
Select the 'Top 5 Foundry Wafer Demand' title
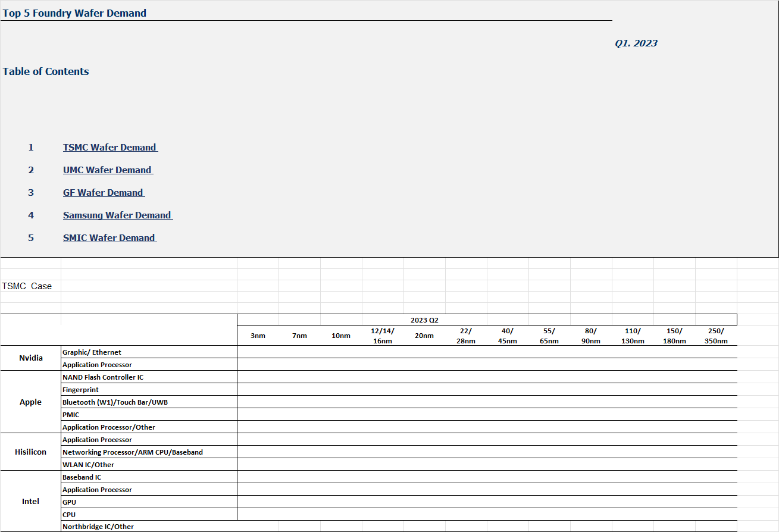click(x=74, y=13)
